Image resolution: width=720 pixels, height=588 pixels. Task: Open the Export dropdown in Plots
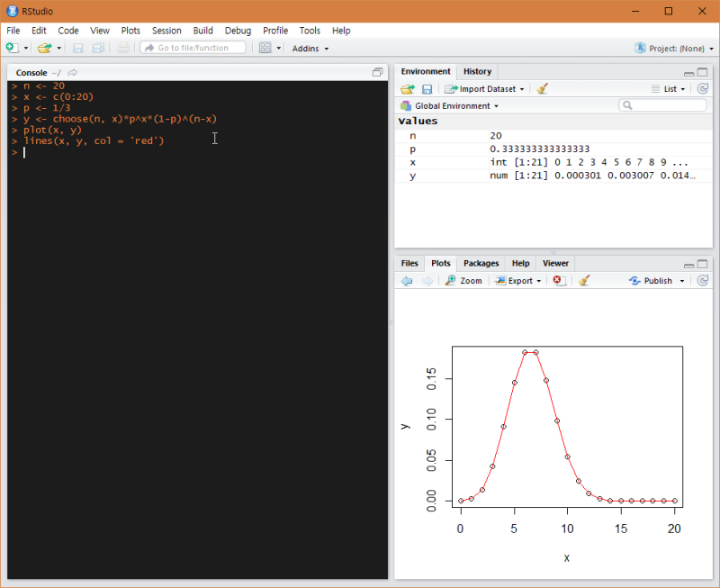point(519,281)
